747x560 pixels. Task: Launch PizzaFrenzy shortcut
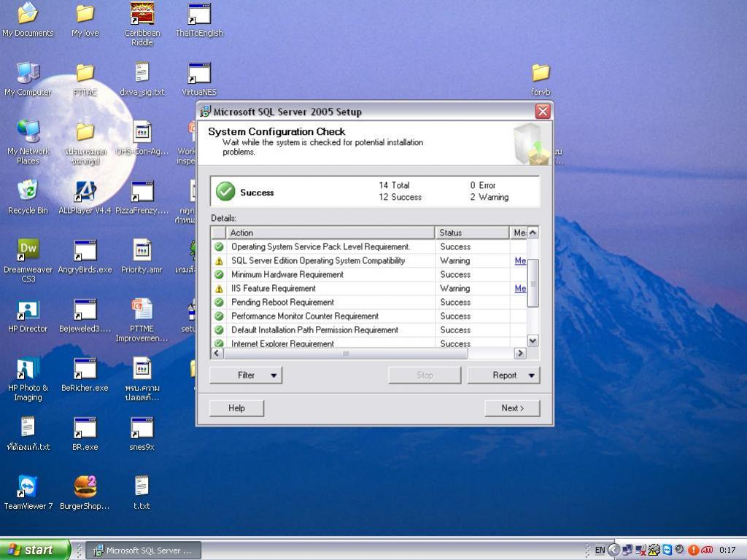[x=142, y=197]
